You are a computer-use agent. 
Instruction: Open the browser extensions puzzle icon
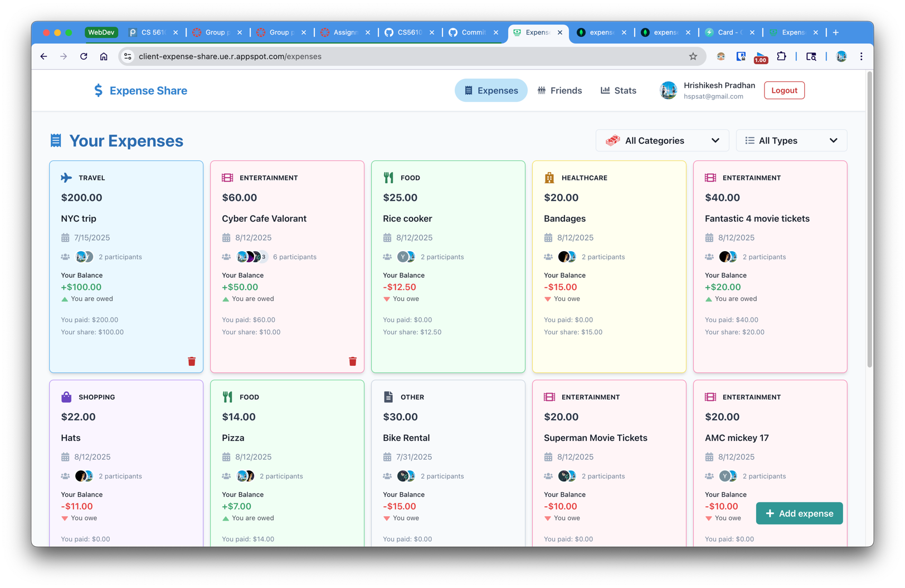click(781, 56)
